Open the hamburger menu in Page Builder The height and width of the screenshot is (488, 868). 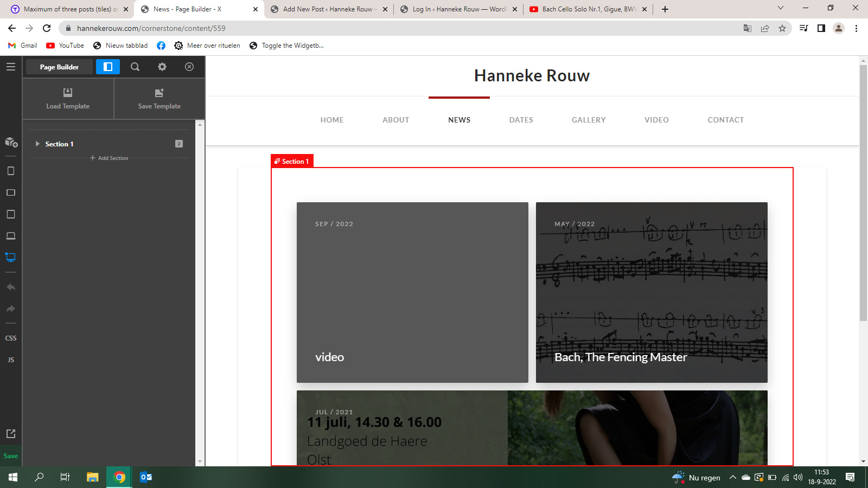tap(11, 67)
